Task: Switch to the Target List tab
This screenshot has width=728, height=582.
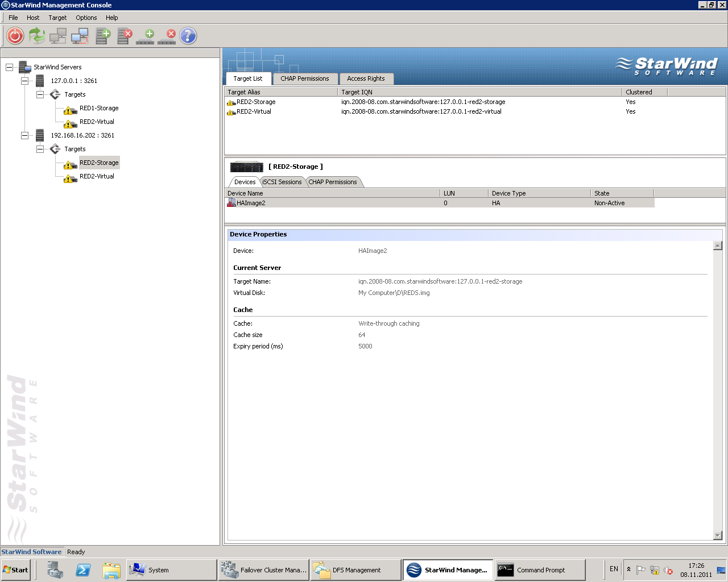Action: [x=248, y=78]
